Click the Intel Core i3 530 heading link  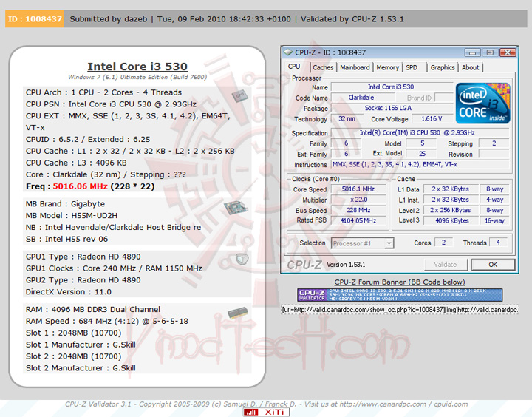click(137, 67)
